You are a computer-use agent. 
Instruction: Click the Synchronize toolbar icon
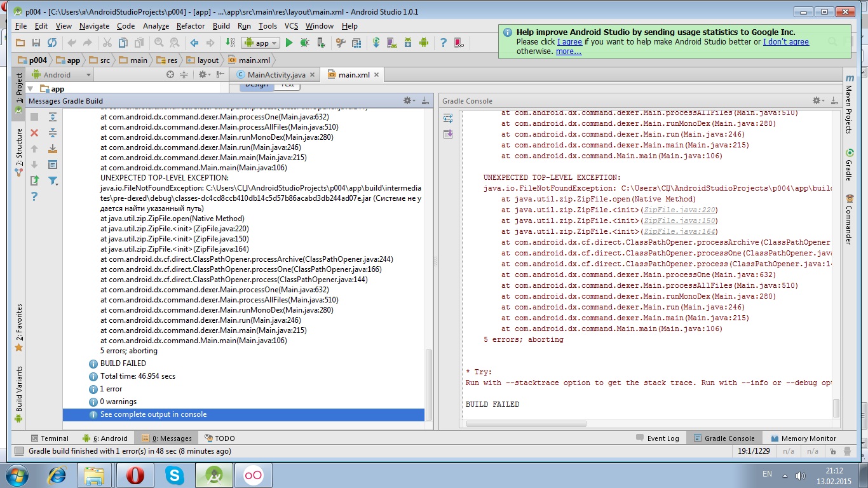click(x=52, y=43)
